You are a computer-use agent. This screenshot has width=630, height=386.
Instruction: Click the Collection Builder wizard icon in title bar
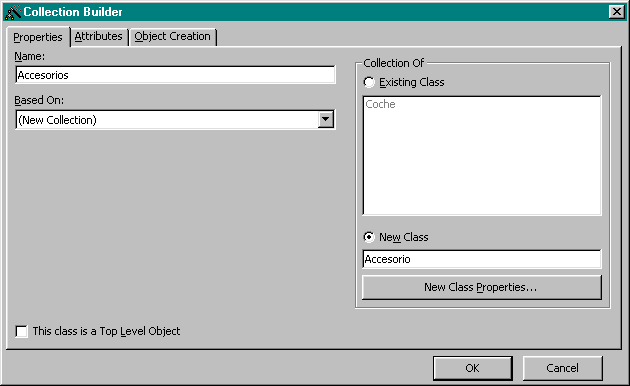pos(12,12)
